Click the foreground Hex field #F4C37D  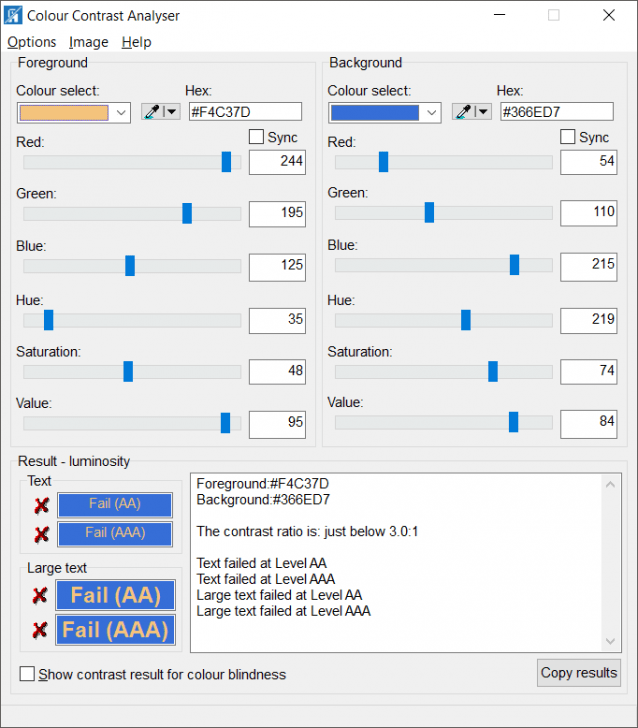(245, 112)
